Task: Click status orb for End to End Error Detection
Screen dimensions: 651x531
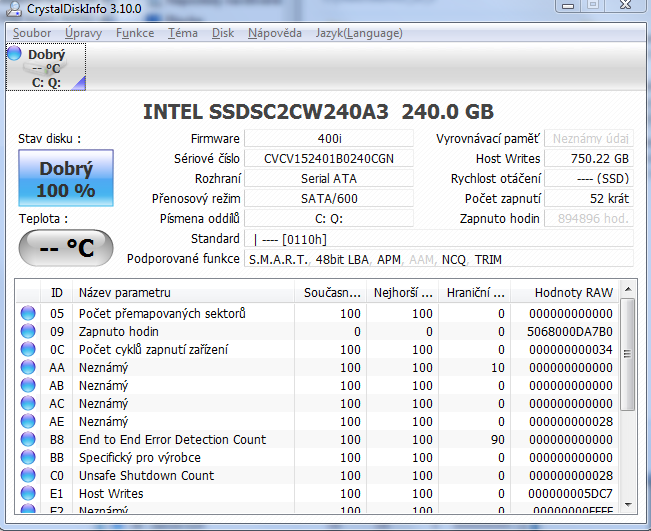Action: click(28, 440)
